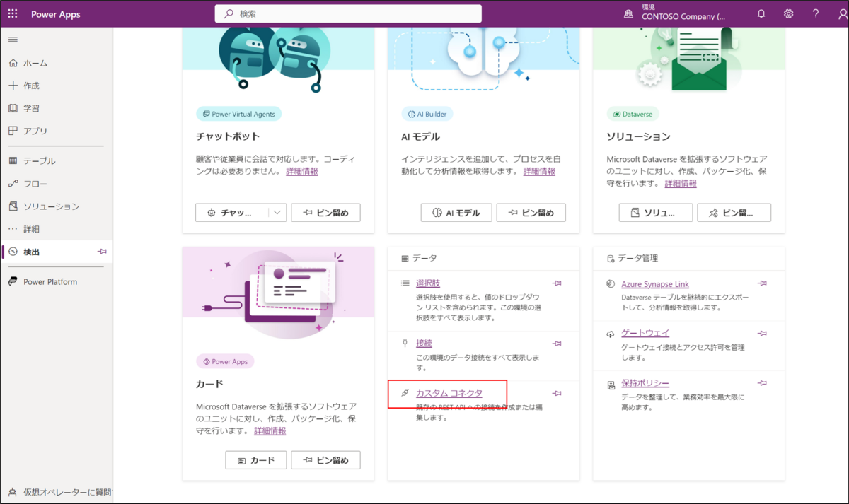This screenshot has height=504, width=849.
Task: Open the environment selector CONTOSO Company
Action: coord(683,16)
